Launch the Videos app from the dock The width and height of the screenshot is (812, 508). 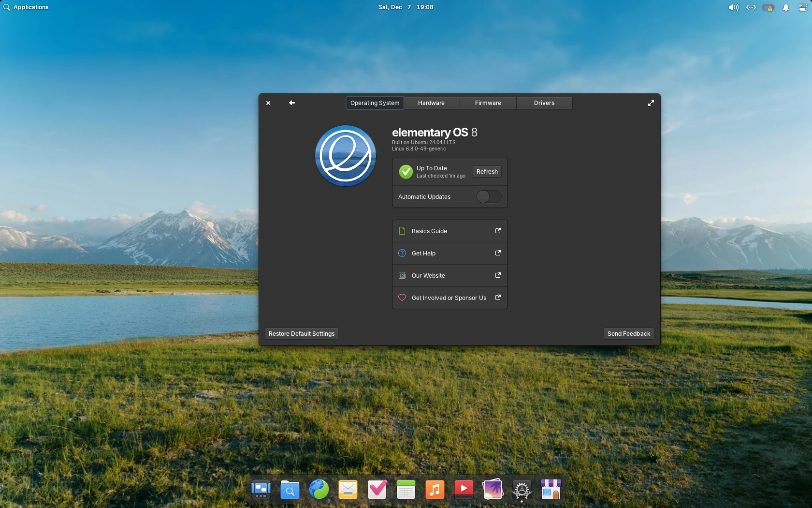(464, 490)
